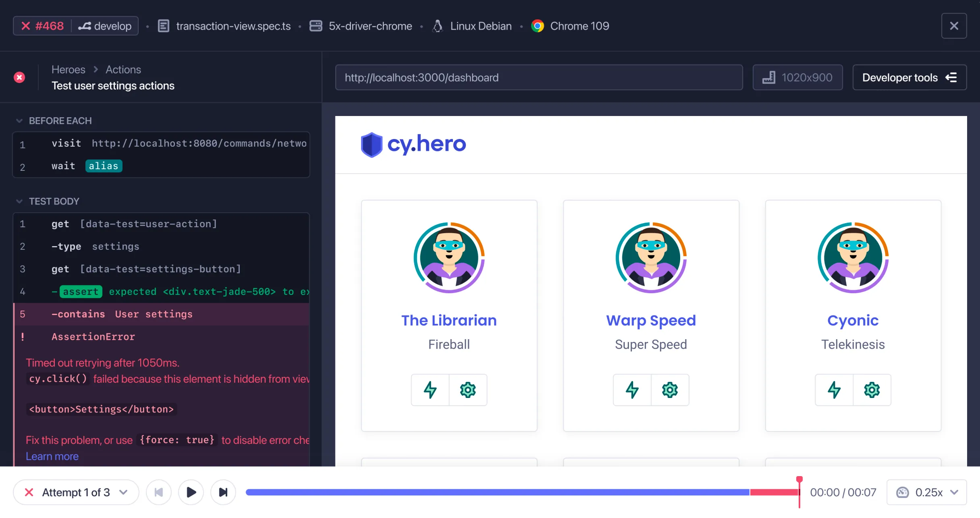980x518 pixels.
Task: Collapse the BEFORE EACH section
Action: point(19,121)
